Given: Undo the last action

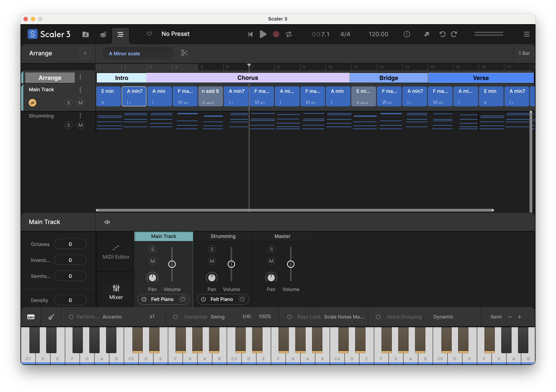Looking at the screenshot, I should pos(442,34).
